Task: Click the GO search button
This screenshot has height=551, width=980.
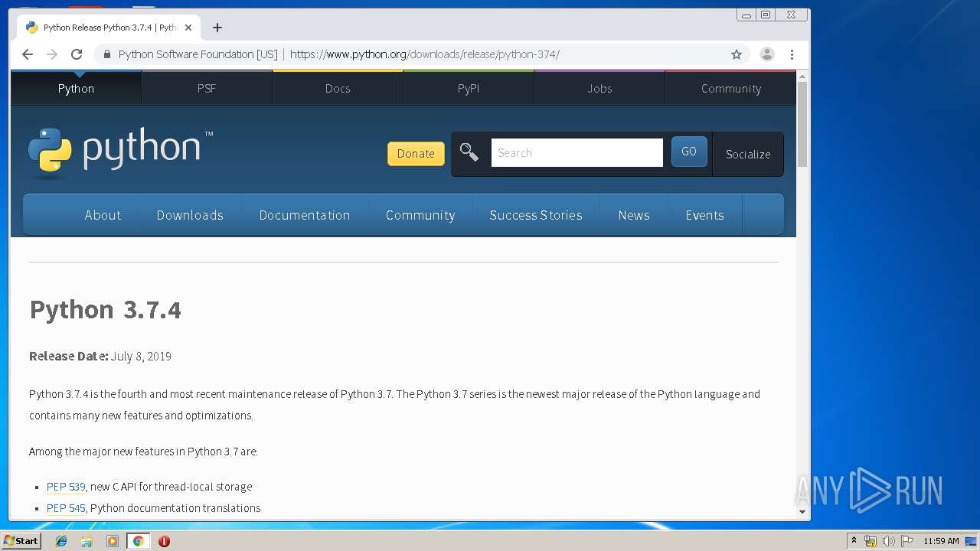Action: tap(689, 152)
